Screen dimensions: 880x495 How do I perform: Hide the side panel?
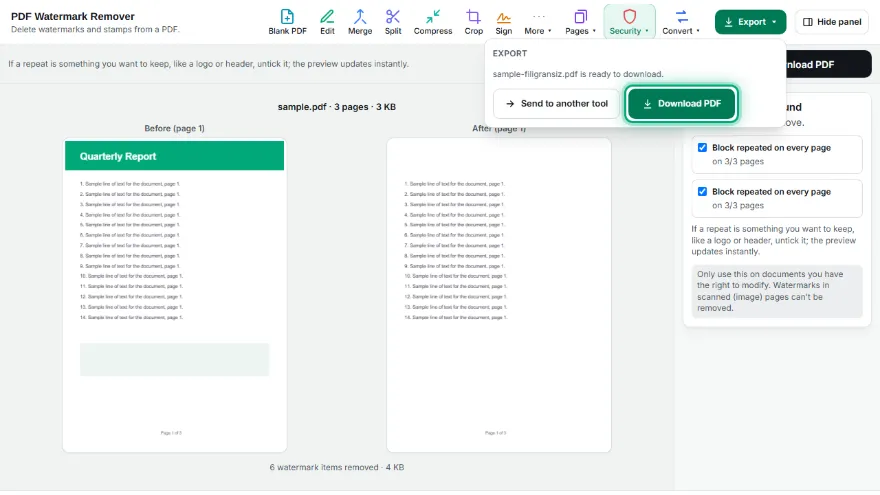point(832,22)
